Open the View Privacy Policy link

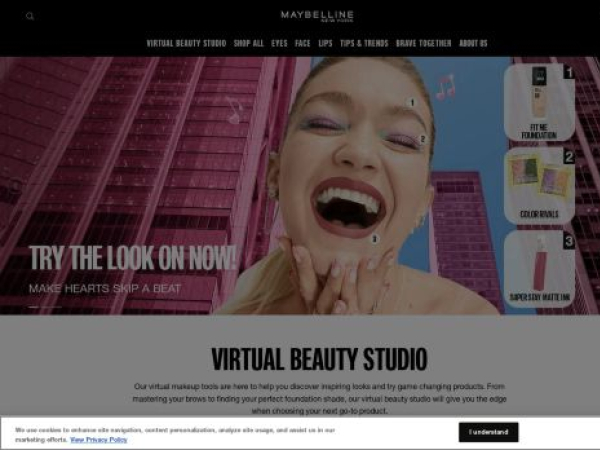pos(99,440)
